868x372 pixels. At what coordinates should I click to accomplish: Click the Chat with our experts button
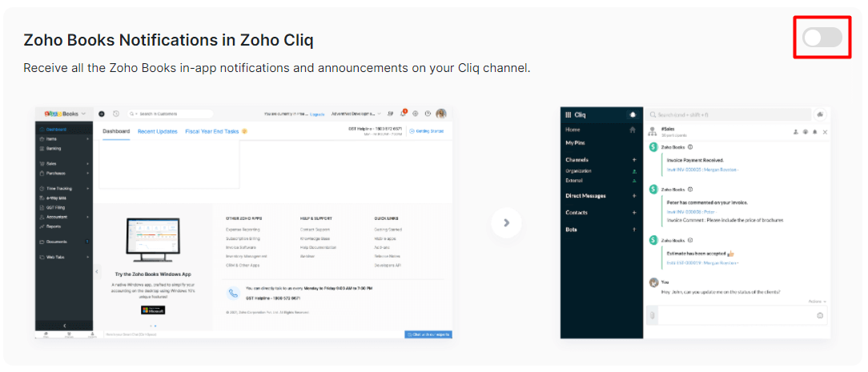click(428, 334)
